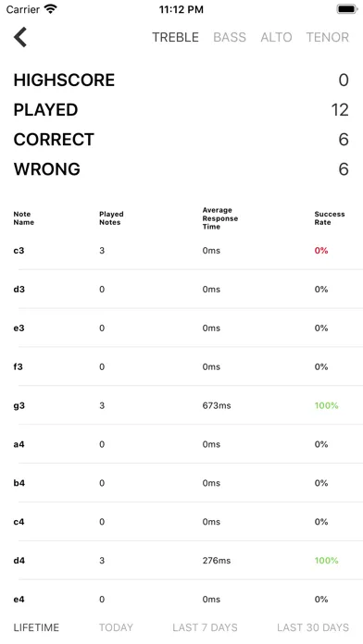Select the LIFETIME time filter
Viewport: 363px width, 644px height.
(x=36, y=627)
